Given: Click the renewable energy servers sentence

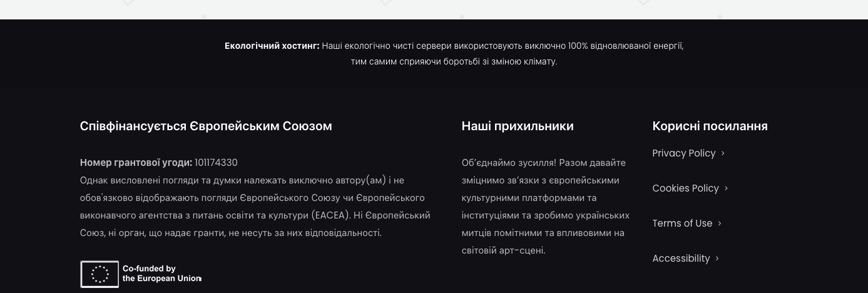Looking at the screenshot, I should (x=502, y=46).
